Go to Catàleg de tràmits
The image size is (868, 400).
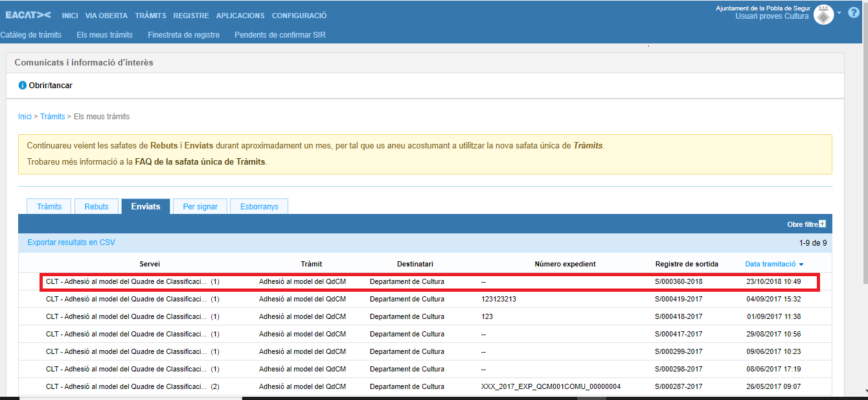(x=30, y=35)
